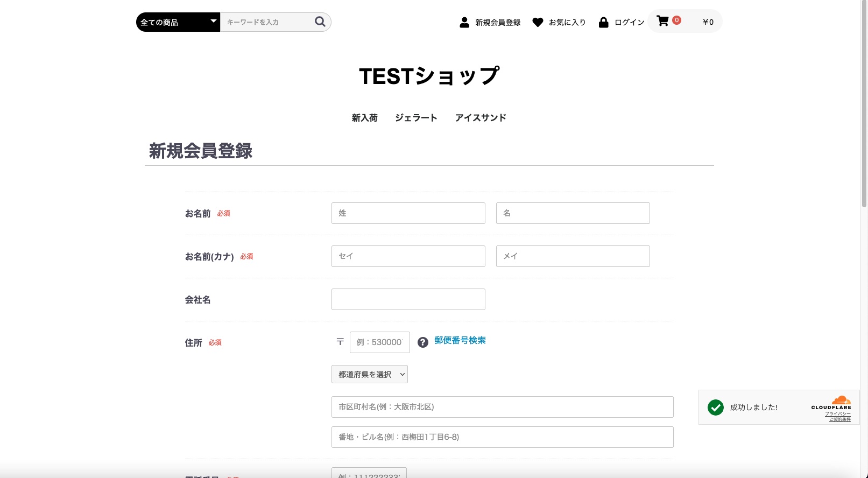
Task: Focus the 会社名 company name field
Action: 408,299
